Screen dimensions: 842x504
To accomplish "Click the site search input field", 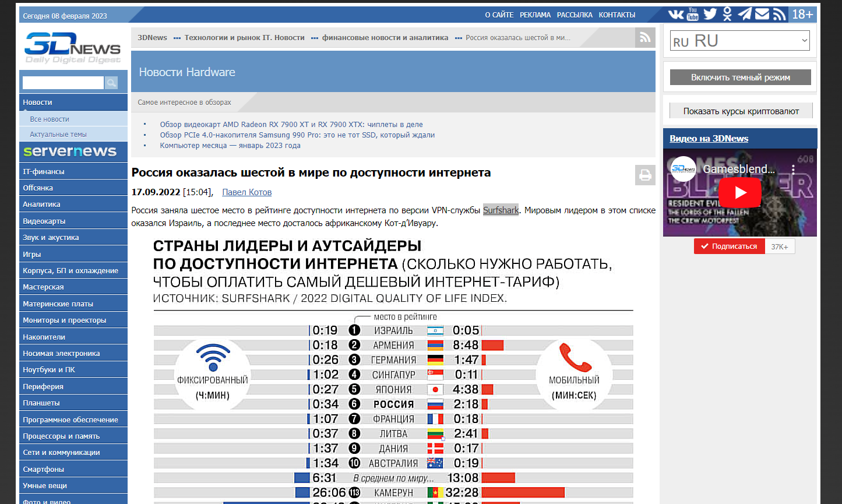I will coord(63,83).
